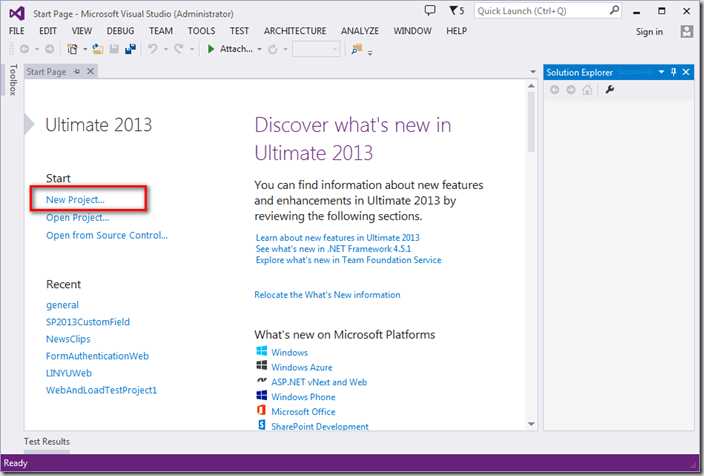The image size is (704, 476).
Task: Click the Open Project... link
Action: click(x=78, y=217)
